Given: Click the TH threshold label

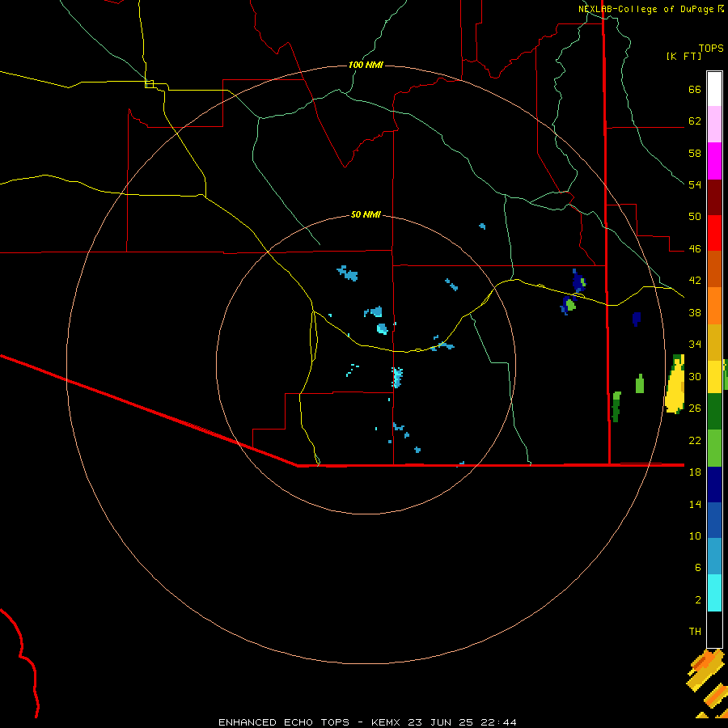Looking at the screenshot, I should tap(695, 632).
